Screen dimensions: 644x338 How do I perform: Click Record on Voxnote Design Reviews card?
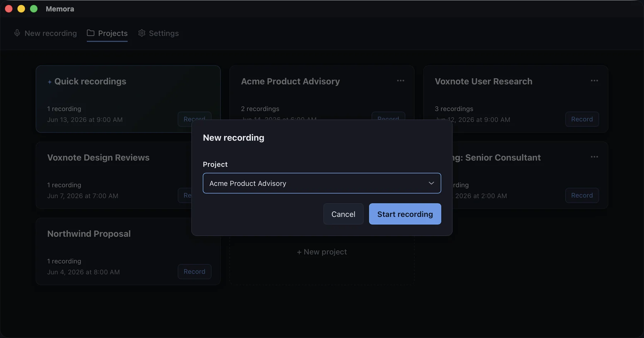185,195
